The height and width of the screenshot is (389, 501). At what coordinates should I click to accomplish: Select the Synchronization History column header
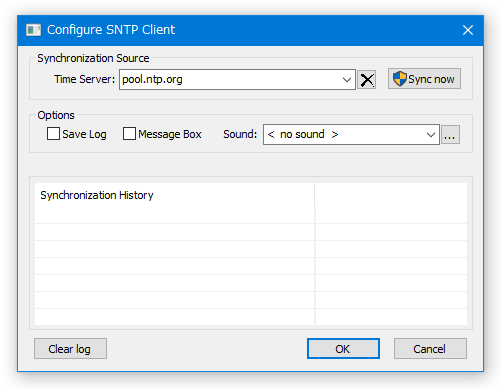[x=174, y=195]
